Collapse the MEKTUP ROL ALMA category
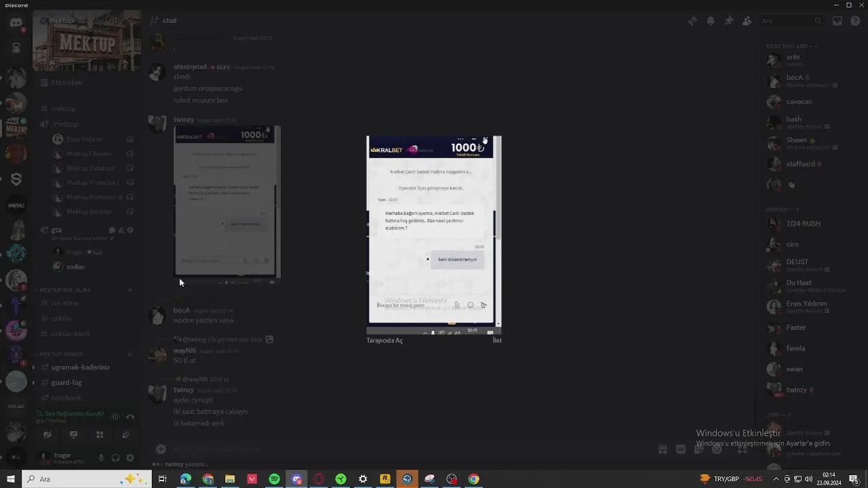The width and height of the screenshot is (868, 488). 64,290
